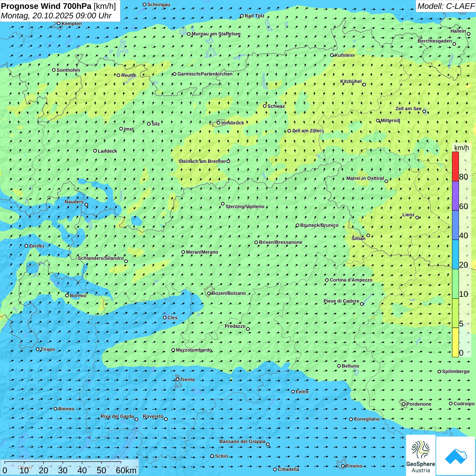This screenshot has height=476, width=476.
Task: Select the purple 60 km/h legend color
Action: (x=455, y=196)
